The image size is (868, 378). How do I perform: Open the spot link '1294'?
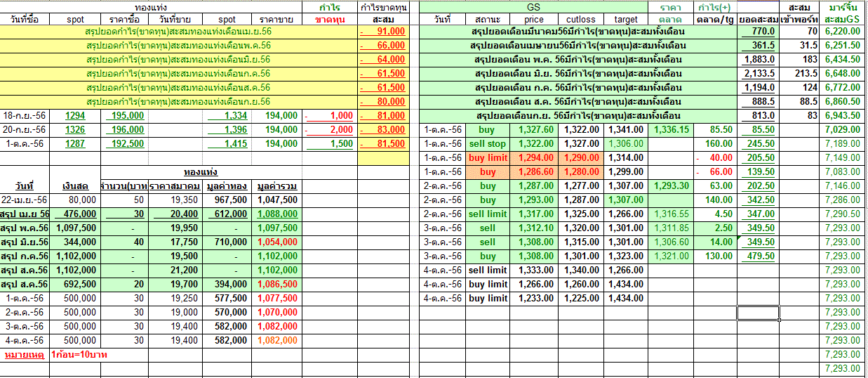click(x=75, y=115)
